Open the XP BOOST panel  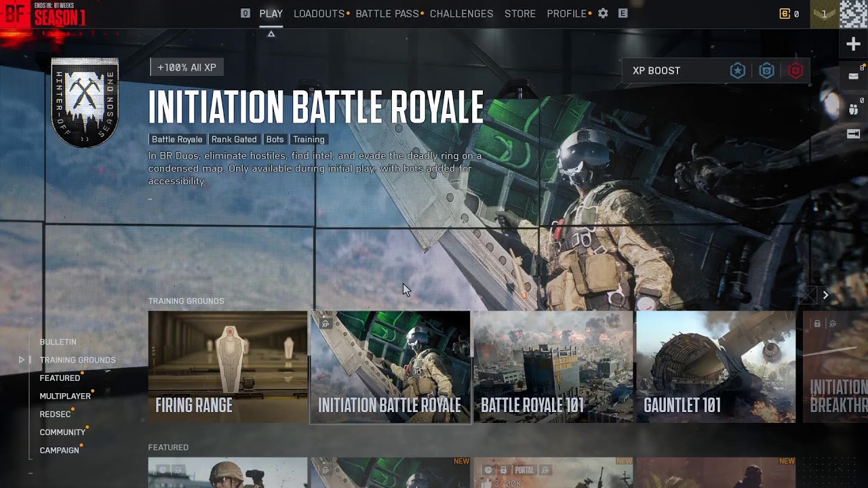pos(715,70)
